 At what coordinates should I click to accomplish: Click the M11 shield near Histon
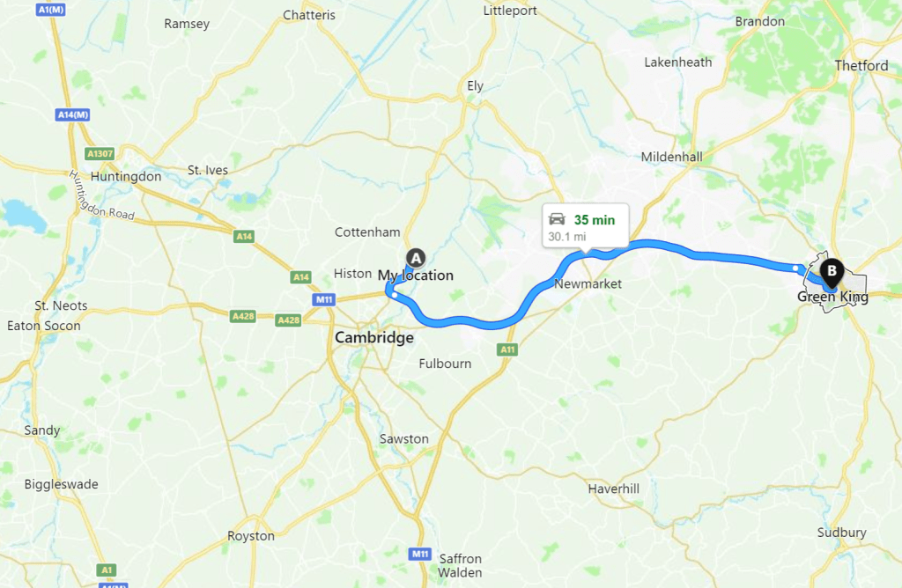pyautogui.click(x=324, y=299)
